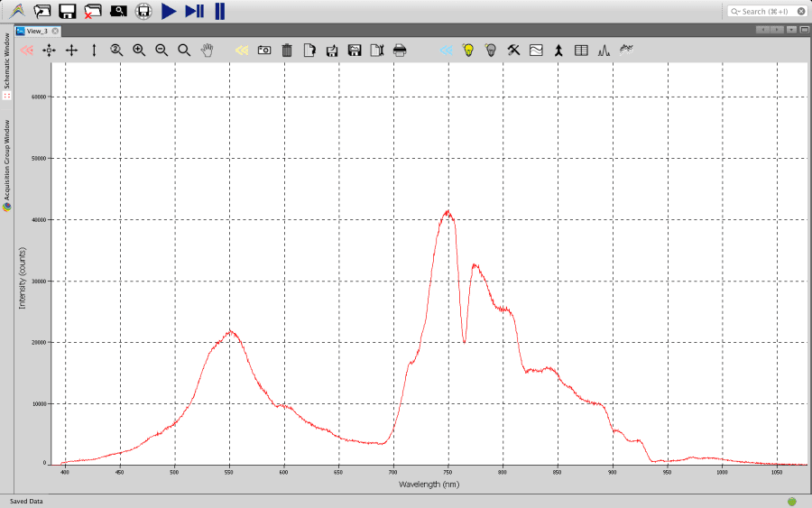This screenshot has height=508, width=812.
Task: Start acquisition with the blue play button
Action: [x=169, y=11]
